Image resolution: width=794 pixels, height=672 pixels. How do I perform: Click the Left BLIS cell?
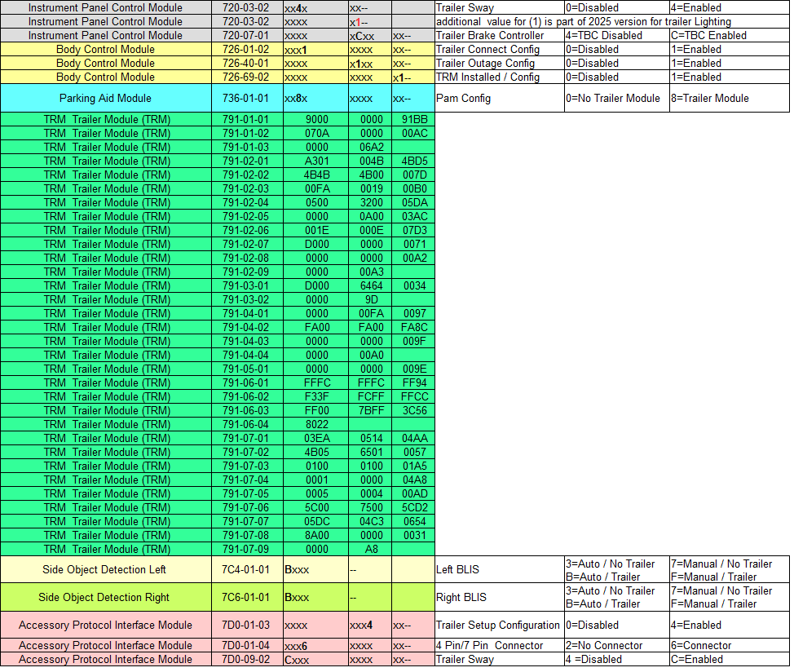499,570
